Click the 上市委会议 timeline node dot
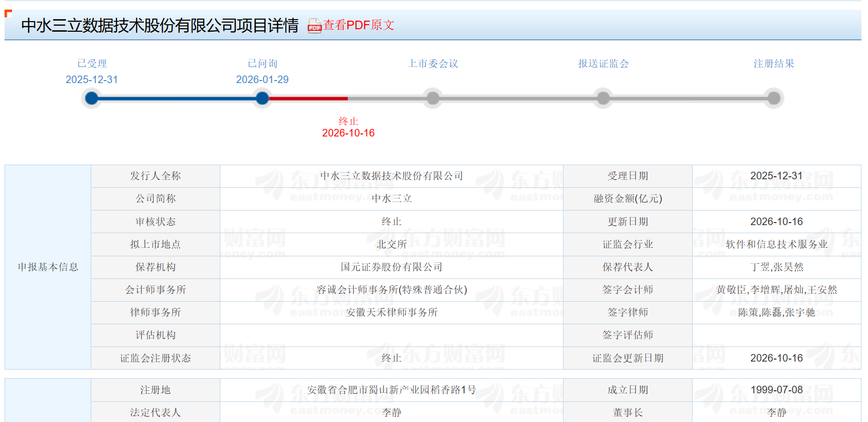This screenshot has height=422, width=868. pyautogui.click(x=433, y=98)
